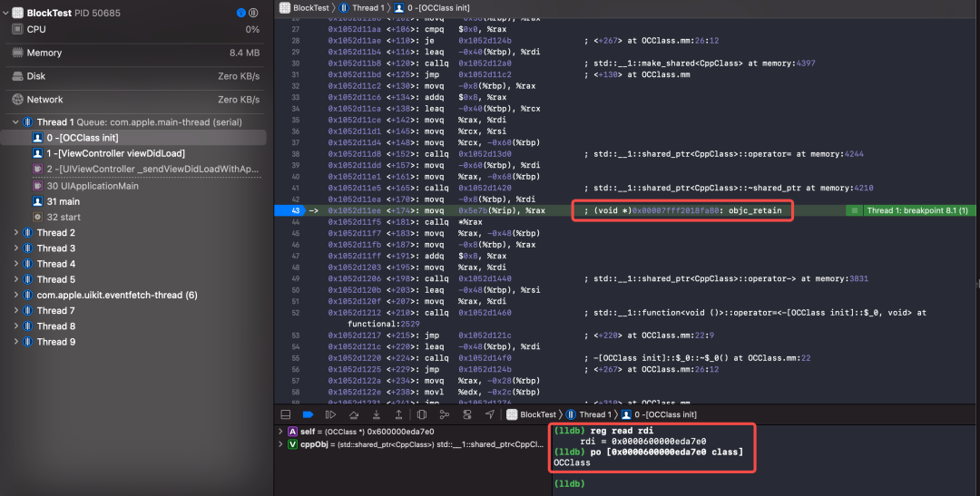
Task: Open the Environment Overrides icon
Action: (467, 414)
